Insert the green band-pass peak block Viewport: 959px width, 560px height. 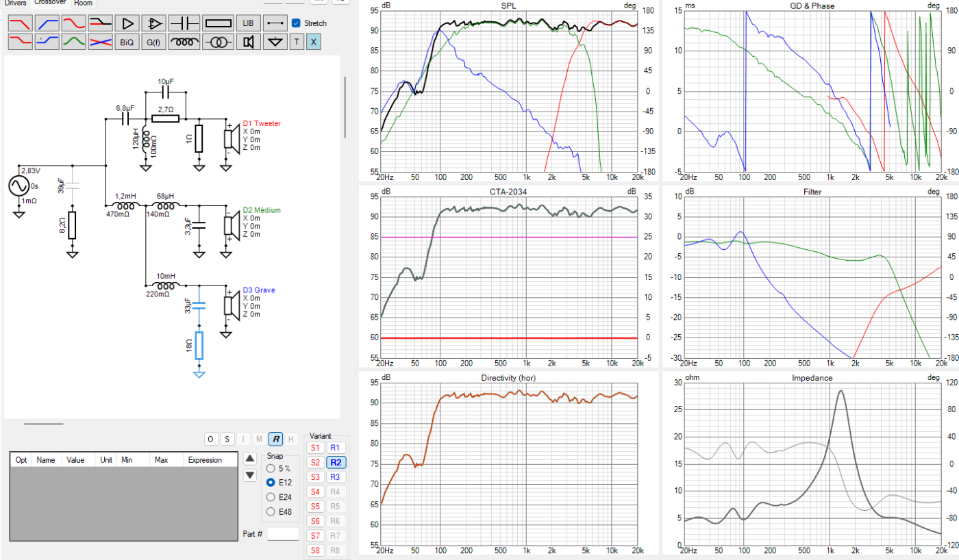73,42
